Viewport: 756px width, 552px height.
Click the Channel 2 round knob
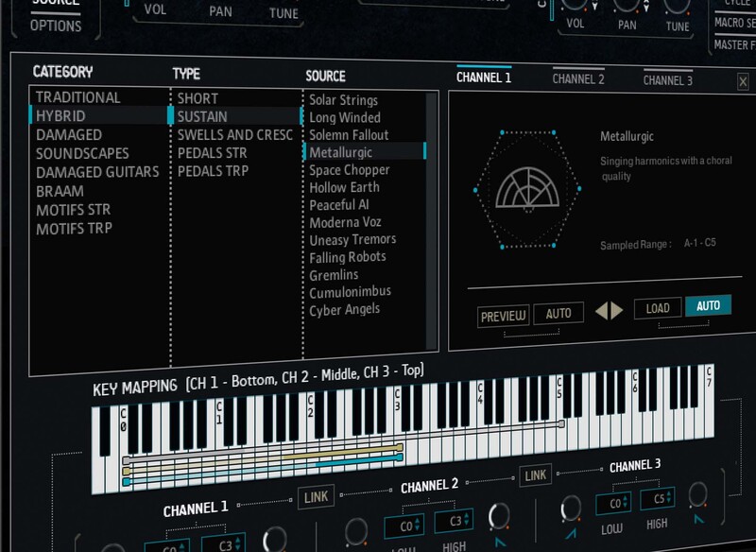coord(498,516)
